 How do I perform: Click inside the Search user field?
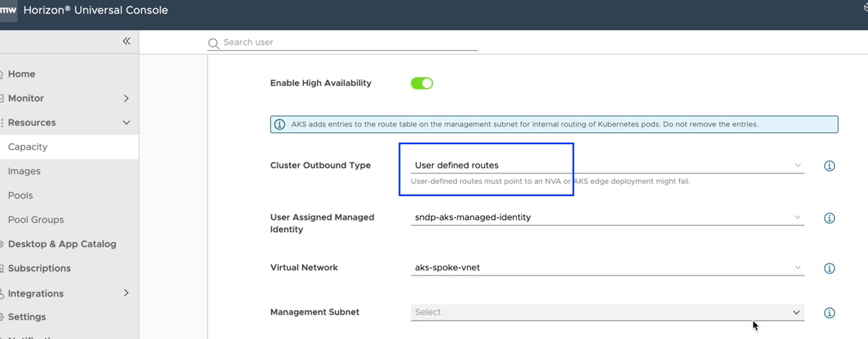click(x=341, y=42)
